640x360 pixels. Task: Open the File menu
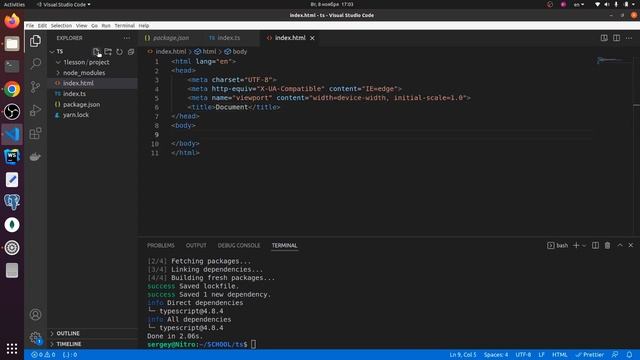(x=30, y=25)
